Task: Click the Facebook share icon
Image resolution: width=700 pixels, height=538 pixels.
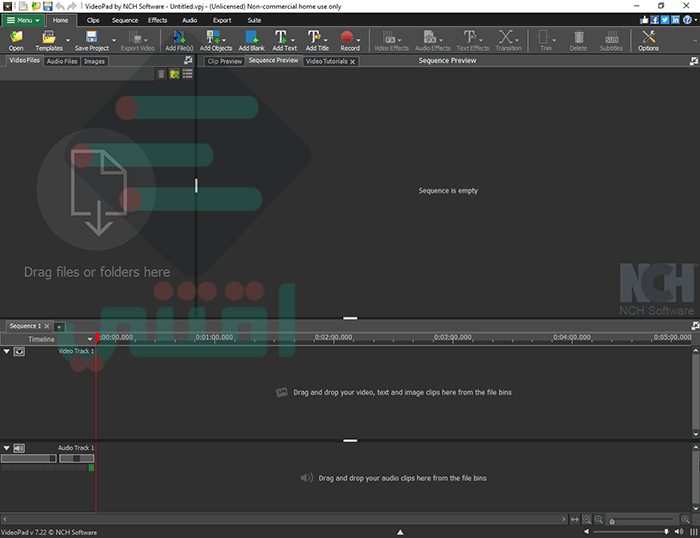Action: (654, 20)
